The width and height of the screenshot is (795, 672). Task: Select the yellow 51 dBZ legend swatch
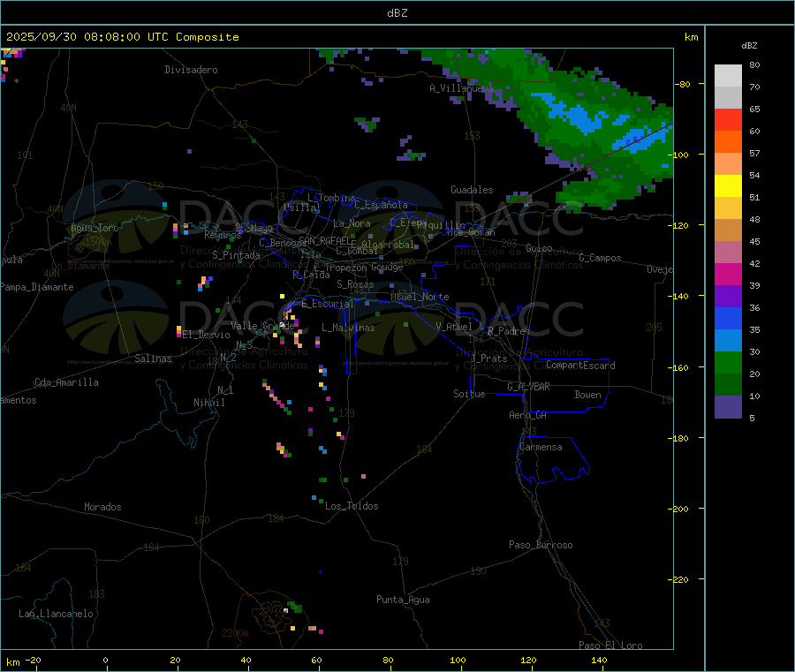pyautogui.click(x=728, y=186)
